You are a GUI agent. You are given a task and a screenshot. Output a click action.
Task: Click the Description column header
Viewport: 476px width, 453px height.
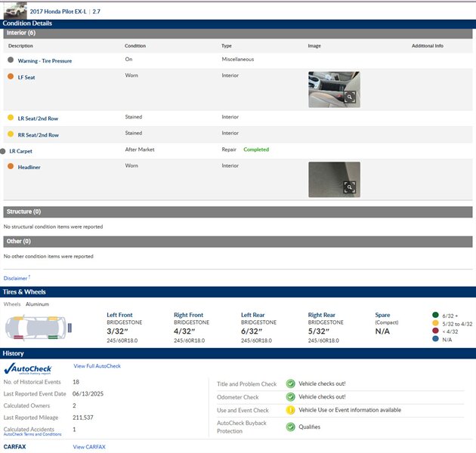[x=20, y=46]
